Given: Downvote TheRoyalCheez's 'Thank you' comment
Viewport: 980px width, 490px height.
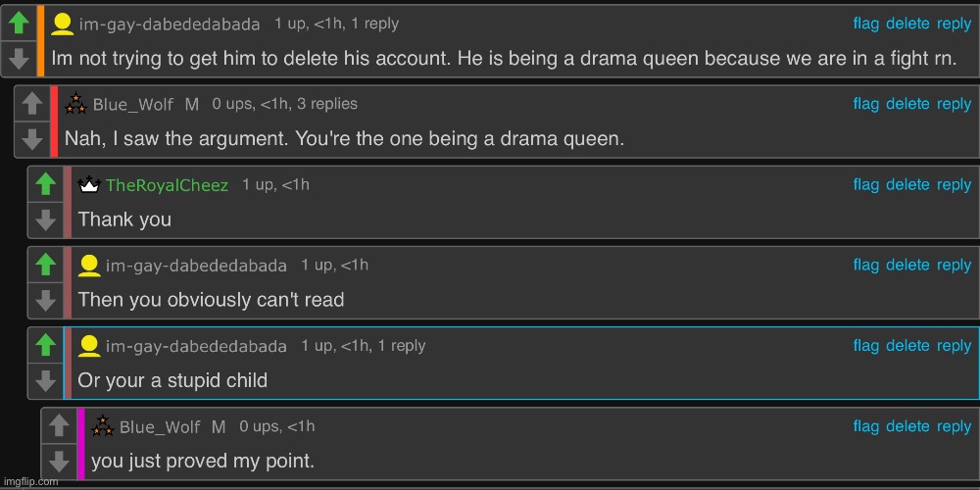Looking at the screenshot, I should point(45,220).
